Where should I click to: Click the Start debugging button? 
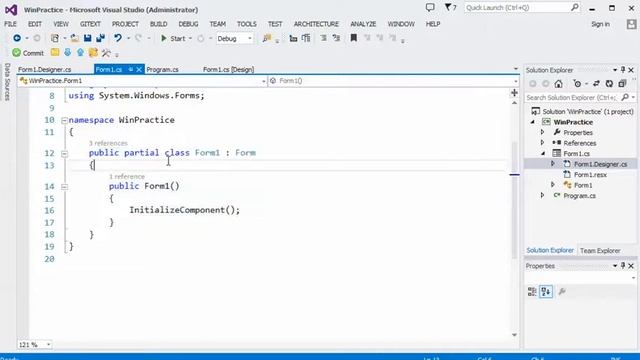click(x=173, y=38)
